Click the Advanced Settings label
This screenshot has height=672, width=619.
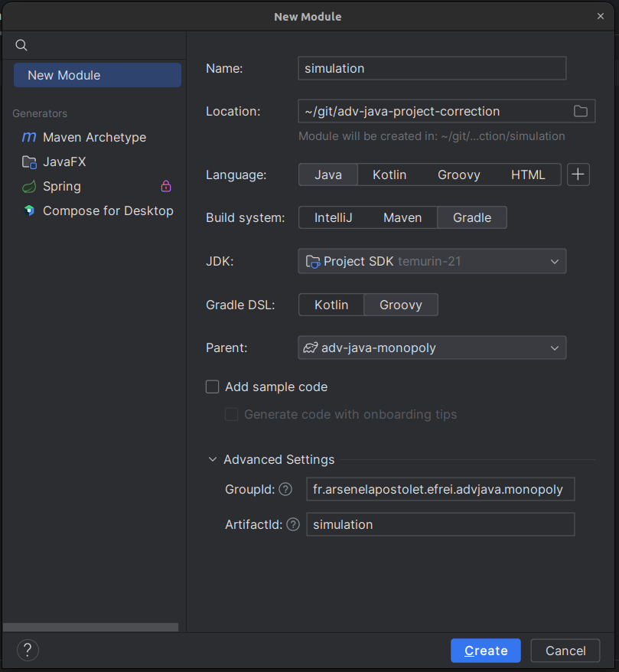(x=279, y=459)
